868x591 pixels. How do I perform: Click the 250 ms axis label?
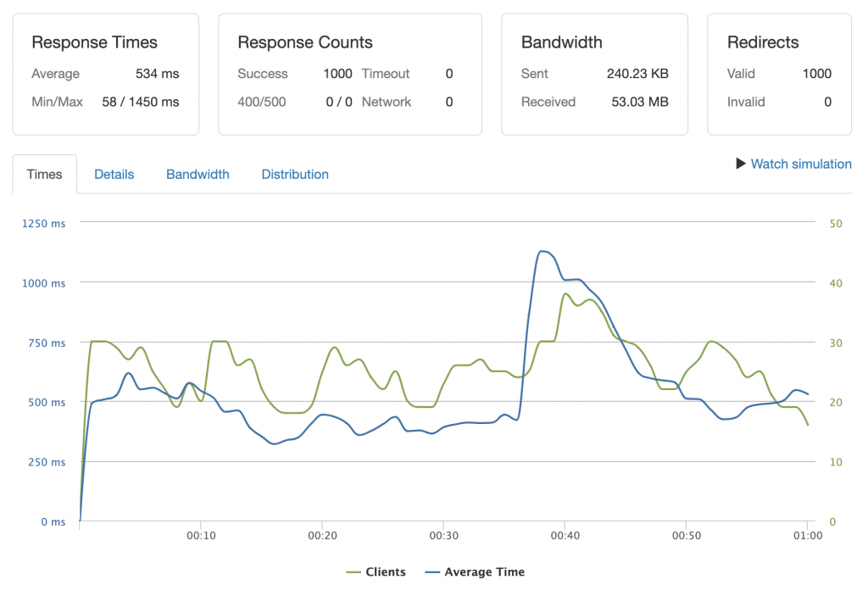coord(47,462)
